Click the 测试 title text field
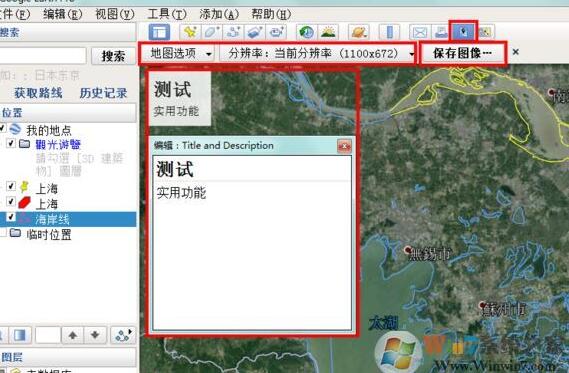Screen dimensions: 569x373 pyautogui.click(x=251, y=169)
